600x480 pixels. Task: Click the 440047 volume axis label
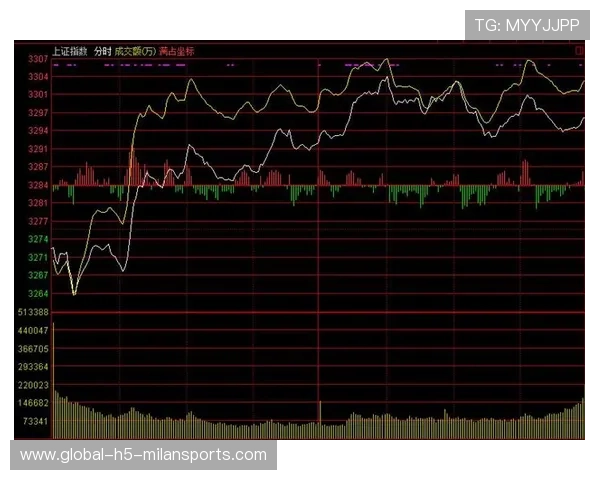point(34,330)
